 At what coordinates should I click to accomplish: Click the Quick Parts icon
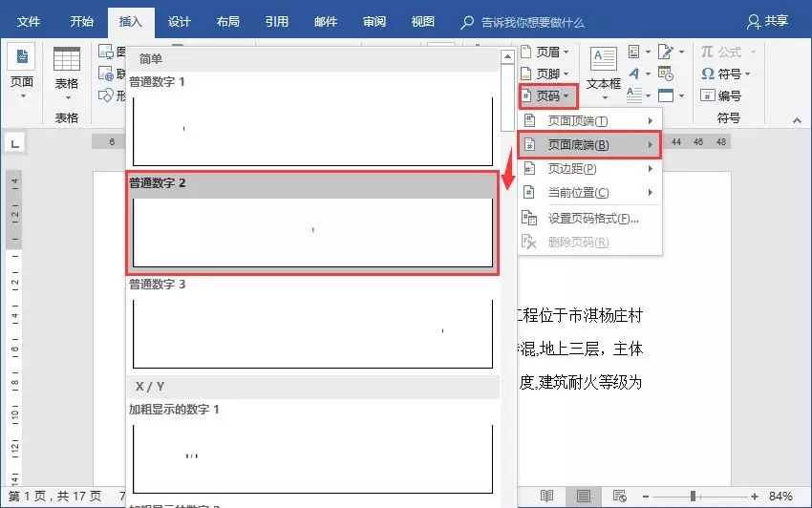pos(634,52)
